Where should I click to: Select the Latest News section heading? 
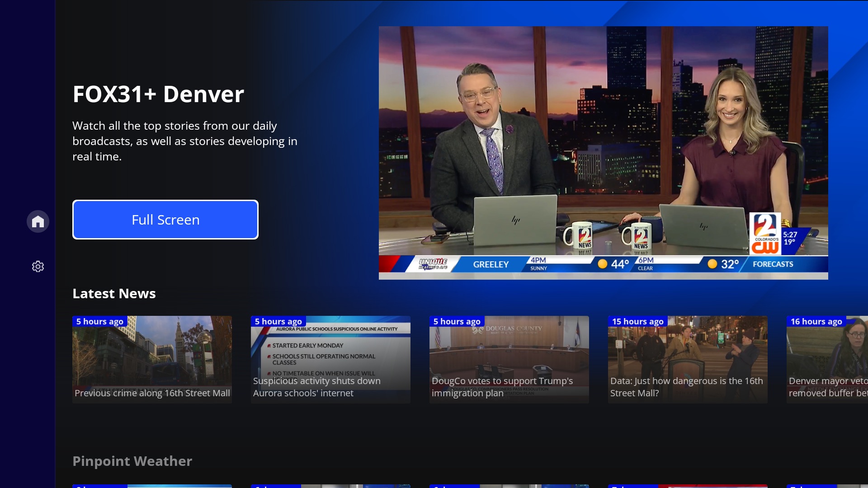point(114,294)
